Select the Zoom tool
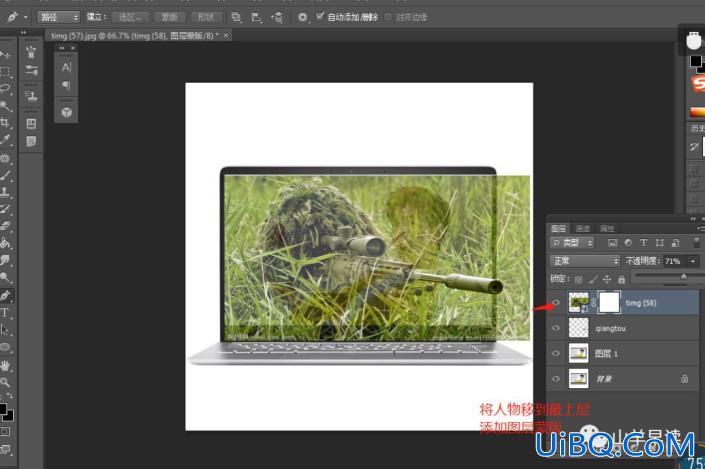Image resolution: width=705 pixels, height=469 pixels. coord(5,382)
